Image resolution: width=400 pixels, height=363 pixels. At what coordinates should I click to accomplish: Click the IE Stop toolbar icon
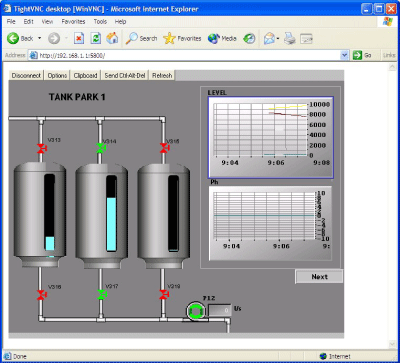(x=79, y=38)
